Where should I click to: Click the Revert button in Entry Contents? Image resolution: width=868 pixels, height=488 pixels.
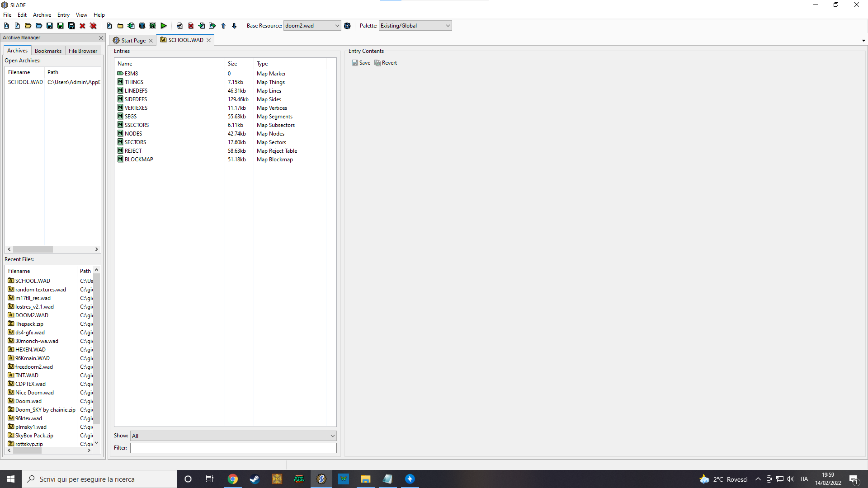coord(386,63)
